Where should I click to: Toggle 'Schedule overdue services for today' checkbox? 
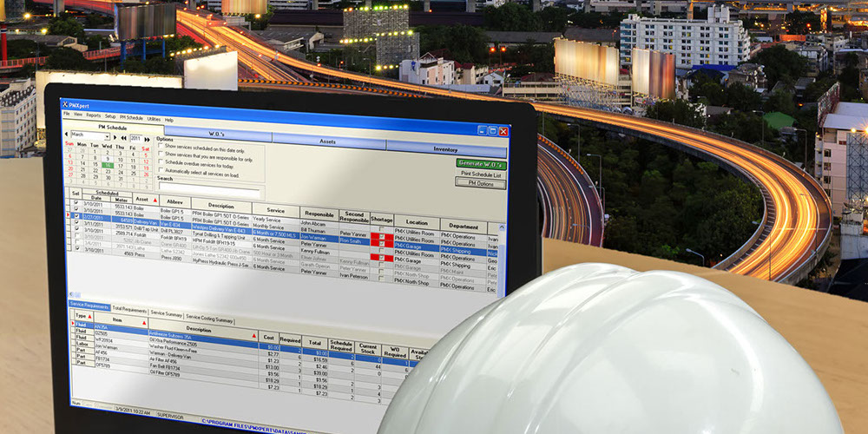coord(161,162)
